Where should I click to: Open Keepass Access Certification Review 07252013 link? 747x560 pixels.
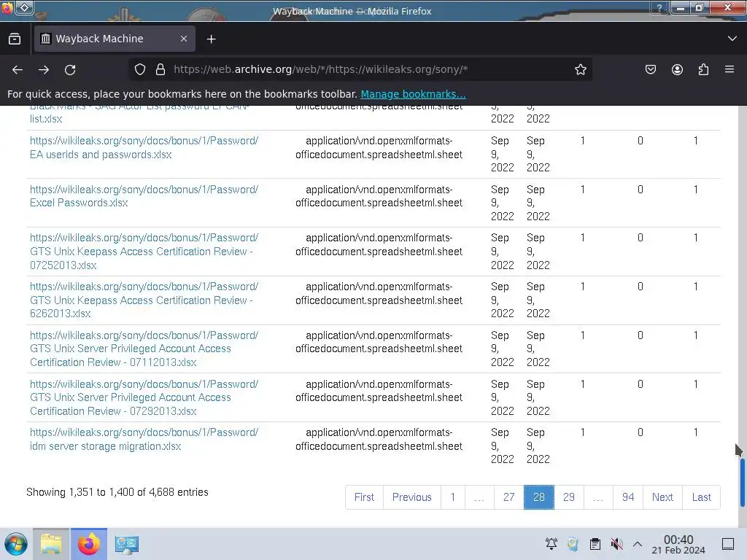(x=144, y=252)
